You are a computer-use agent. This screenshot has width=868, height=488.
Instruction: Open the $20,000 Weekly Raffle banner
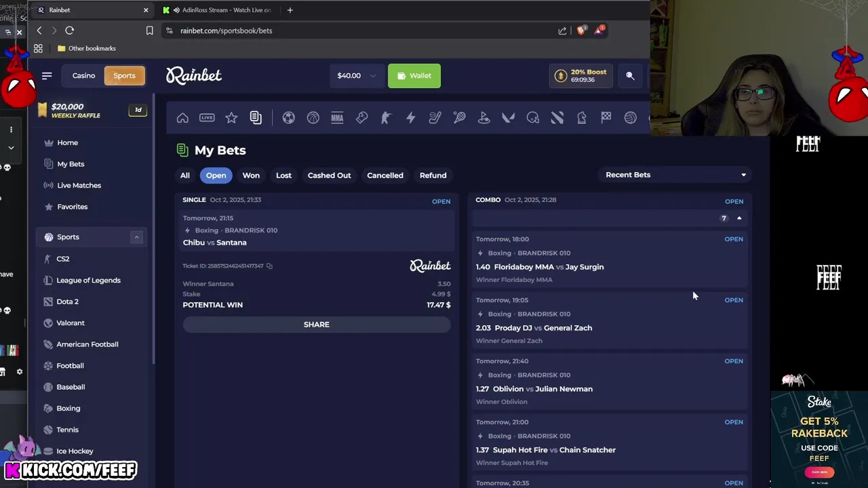[92, 110]
